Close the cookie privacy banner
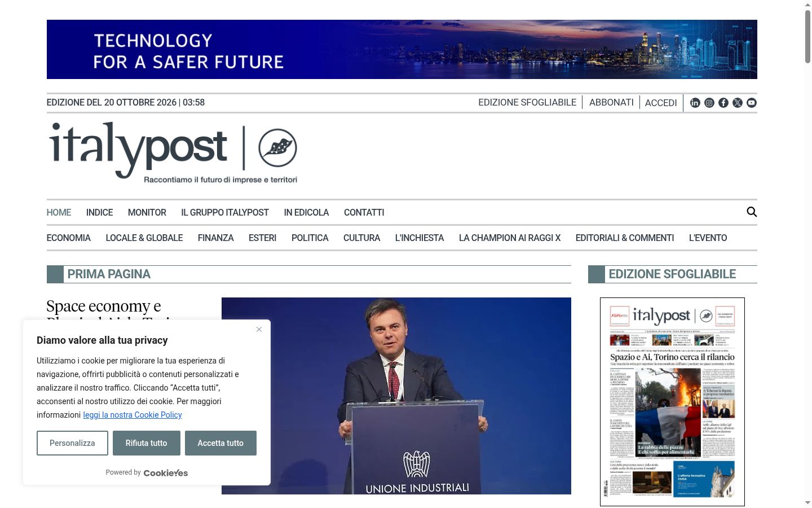 [x=259, y=329]
